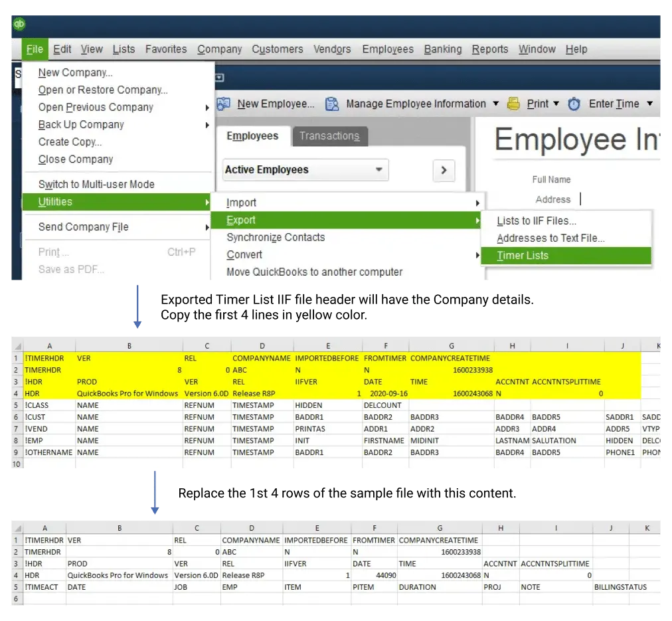Viewport: 672px width, 621px height.
Task: Expand the Print dropdown arrow
Action: [556, 104]
